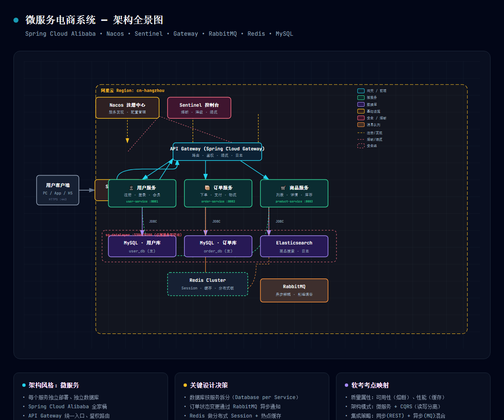The image size is (504, 420).
Task: Click the 数据库 legend swatch
Action: point(361,104)
